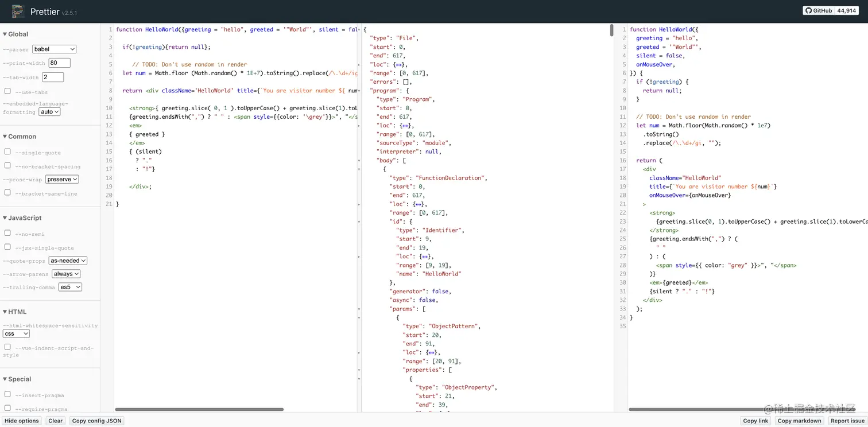Open the GitHub repository button
The height and width of the screenshot is (427, 868).
(819, 11)
